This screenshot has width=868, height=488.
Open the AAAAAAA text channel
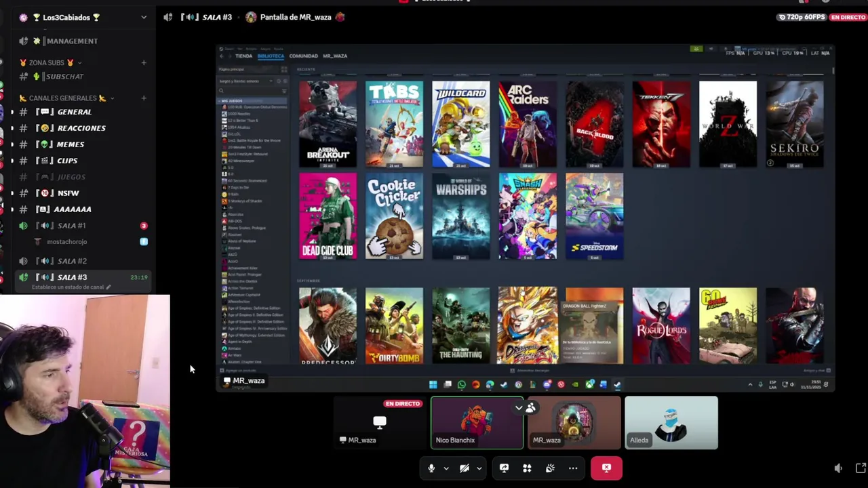tap(84, 209)
